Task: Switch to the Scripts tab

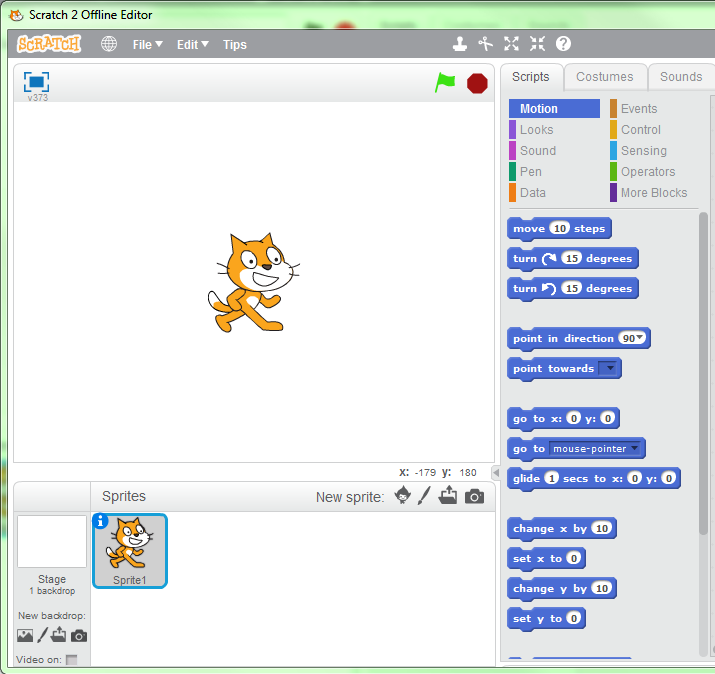Action: click(531, 77)
